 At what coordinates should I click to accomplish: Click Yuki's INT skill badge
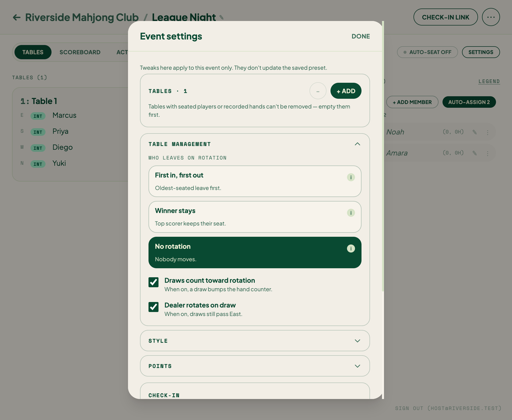coord(38,164)
